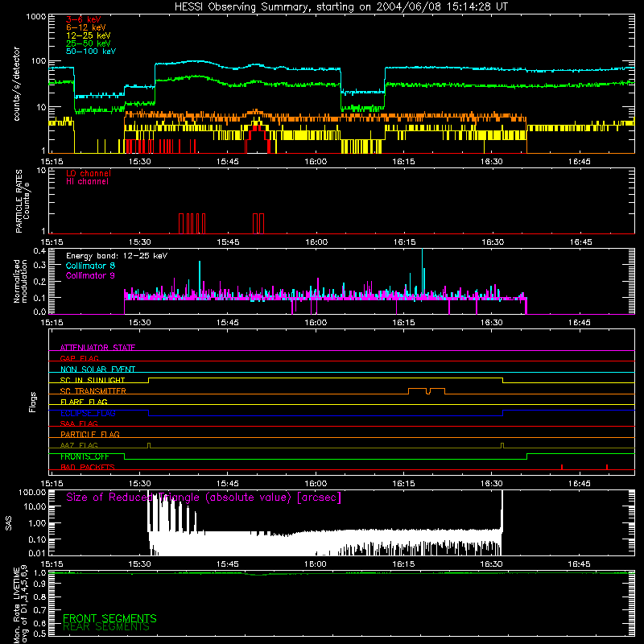Screen dimensions: 644x644
Task: Click the counts/s/detector axis label
Action: 16,84
